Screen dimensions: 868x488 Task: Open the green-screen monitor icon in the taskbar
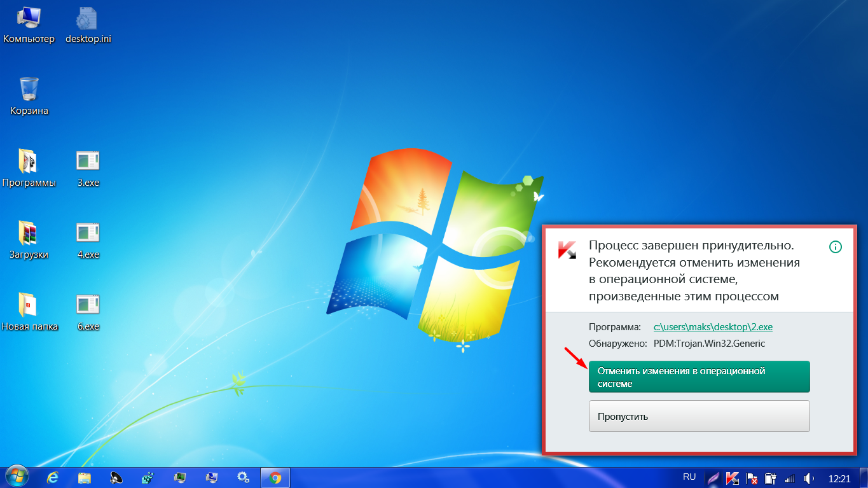[180, 477]
